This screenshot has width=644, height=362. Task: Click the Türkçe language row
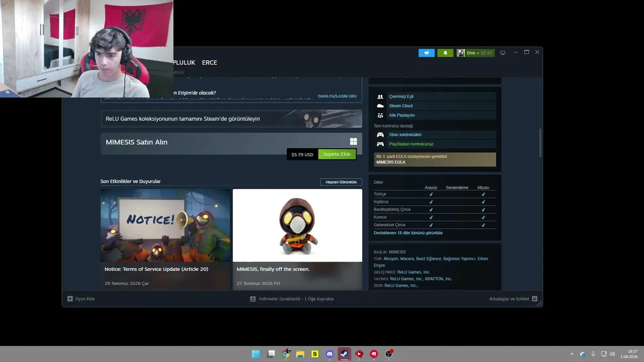(x=435, y=194)
